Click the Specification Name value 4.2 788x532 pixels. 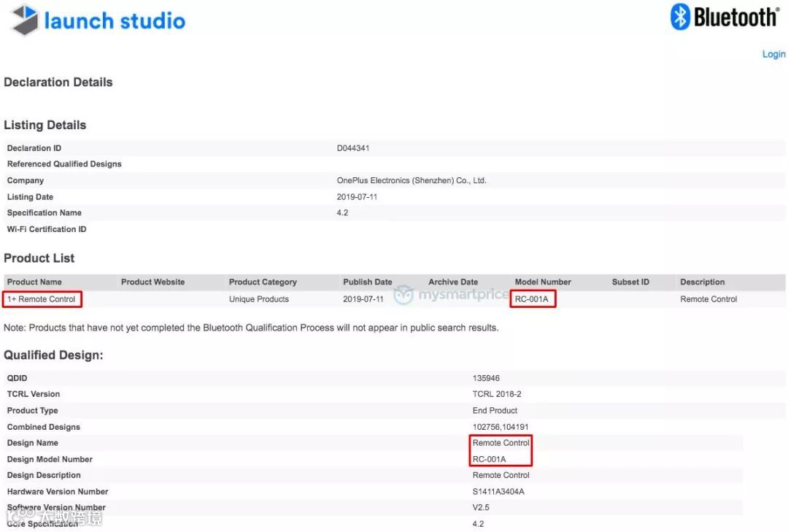point(342,212)
